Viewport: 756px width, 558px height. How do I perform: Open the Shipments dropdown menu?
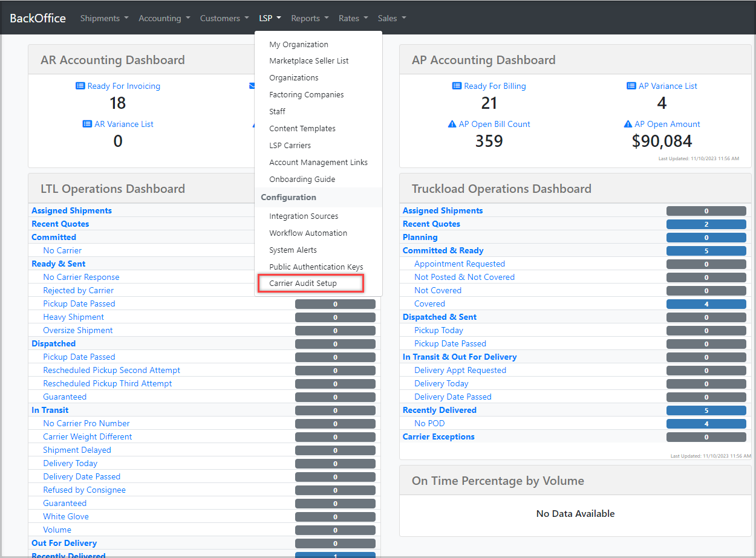click(x=104, y=18)
